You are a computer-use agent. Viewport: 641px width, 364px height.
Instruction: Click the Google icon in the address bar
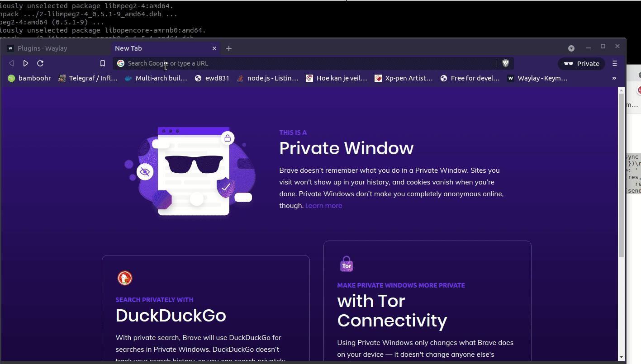(121, 63)
